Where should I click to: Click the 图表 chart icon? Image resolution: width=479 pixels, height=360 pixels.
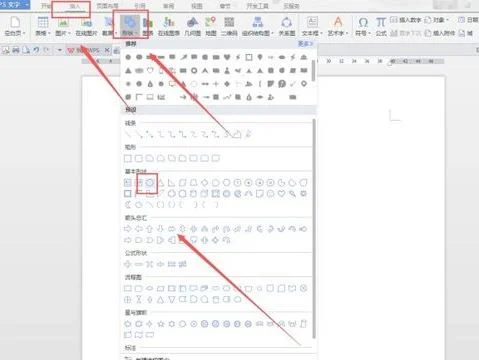pos(148,26)
